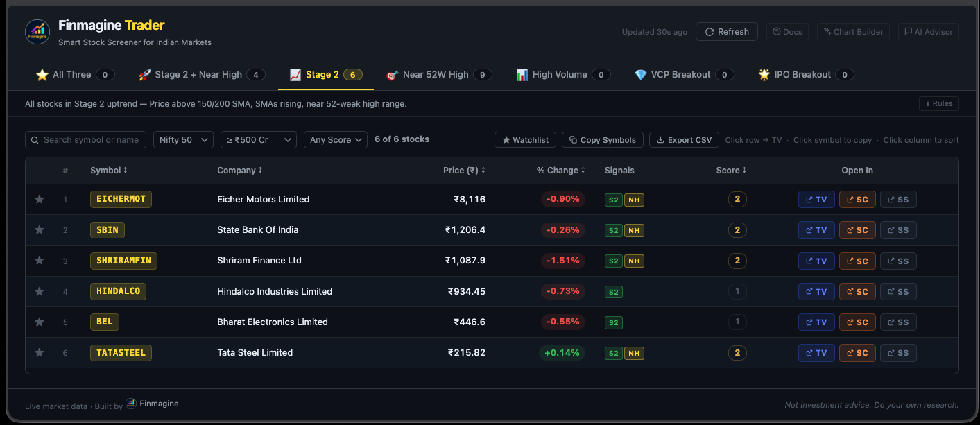
Task: Open HINDALCO with the SS icon button
Action: 897,292
